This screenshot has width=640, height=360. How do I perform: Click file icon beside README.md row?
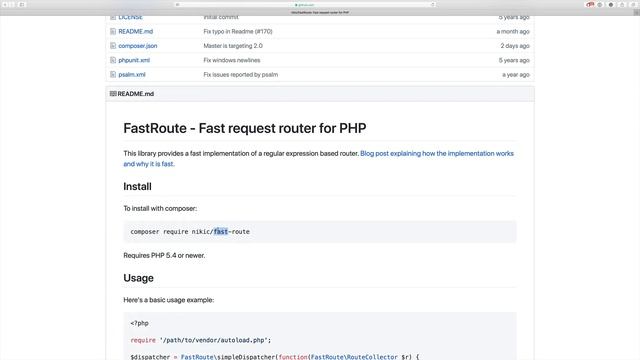pyautogui.click(x=113, y=31)
